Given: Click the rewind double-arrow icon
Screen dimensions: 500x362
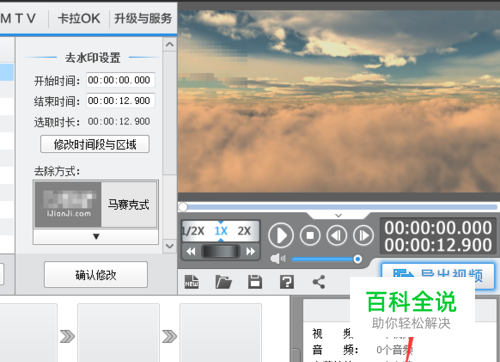Looking at the screenshot, I should 191,251.
